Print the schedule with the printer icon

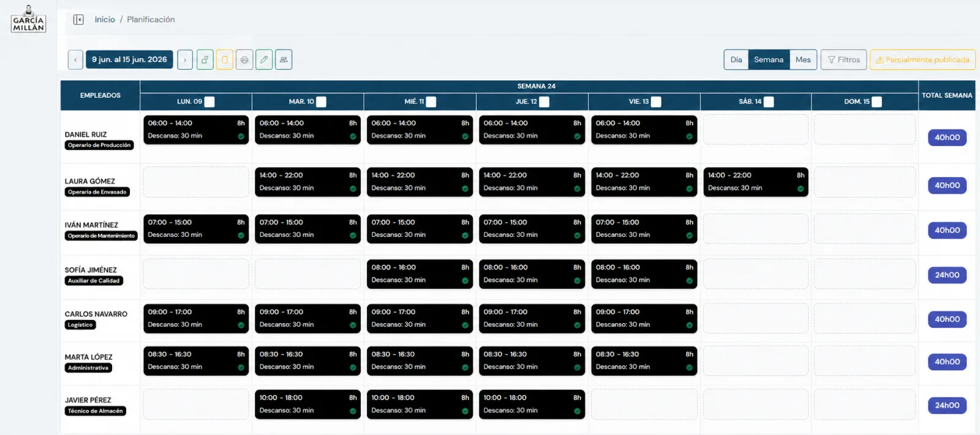coord(244,59)
